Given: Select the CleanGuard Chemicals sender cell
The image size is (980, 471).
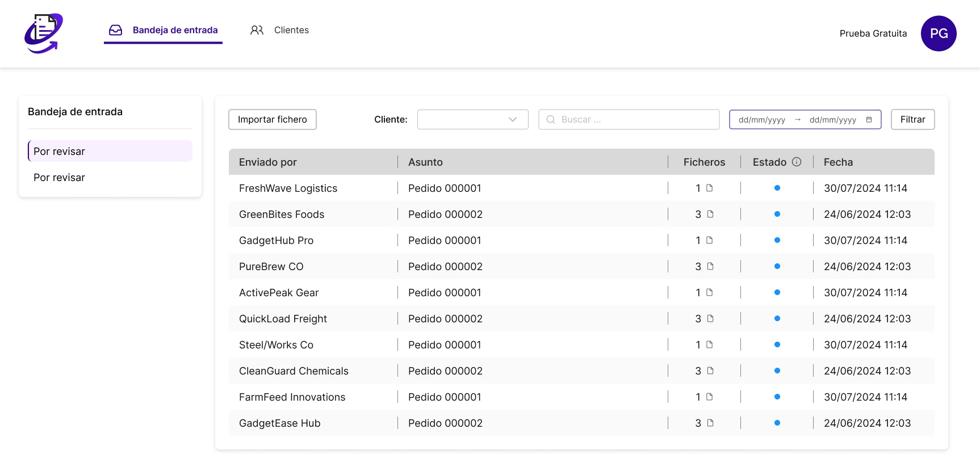Looking at the screenshot, I should pyautogui.click(x=294, y=371).
